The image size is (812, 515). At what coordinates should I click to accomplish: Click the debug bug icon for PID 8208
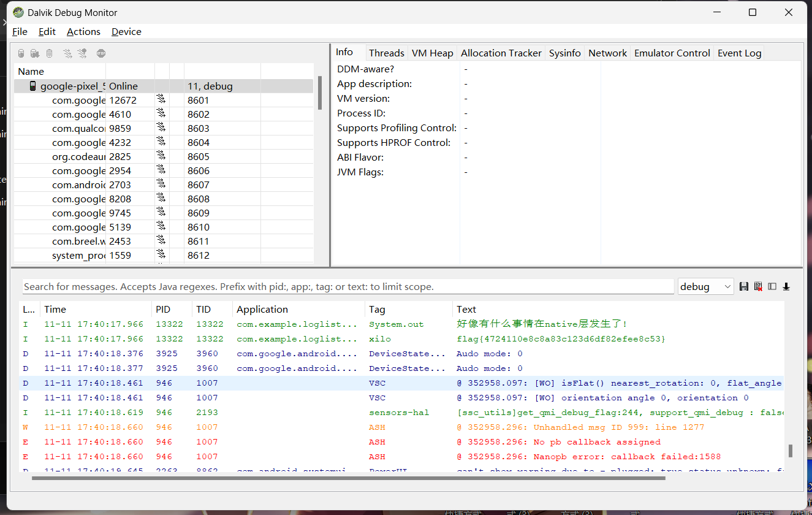point(161,199)
